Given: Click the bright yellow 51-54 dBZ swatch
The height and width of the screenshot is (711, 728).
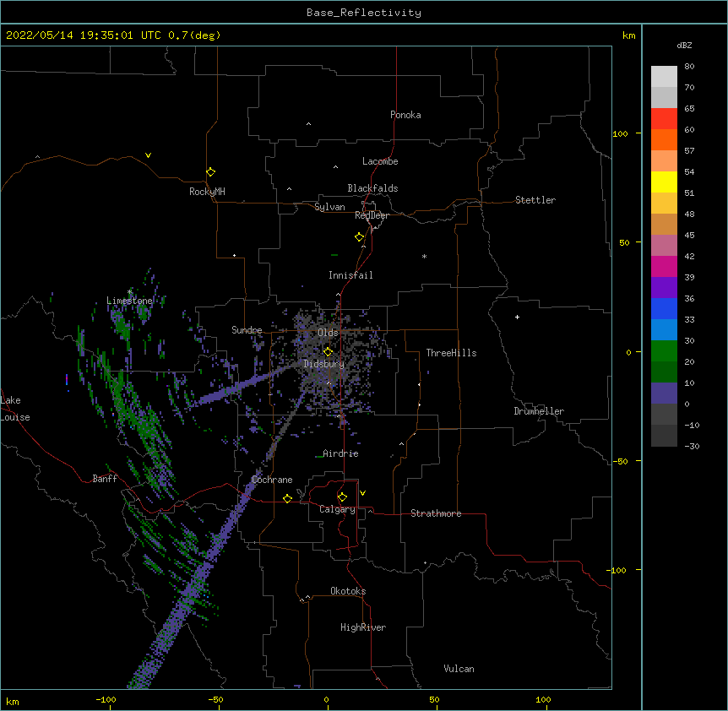Looking at the screenshot, I should tap(664, 182).
